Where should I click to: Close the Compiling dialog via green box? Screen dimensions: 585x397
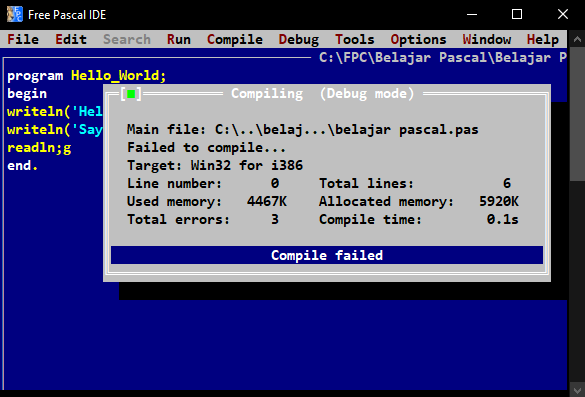pos(131,94)
